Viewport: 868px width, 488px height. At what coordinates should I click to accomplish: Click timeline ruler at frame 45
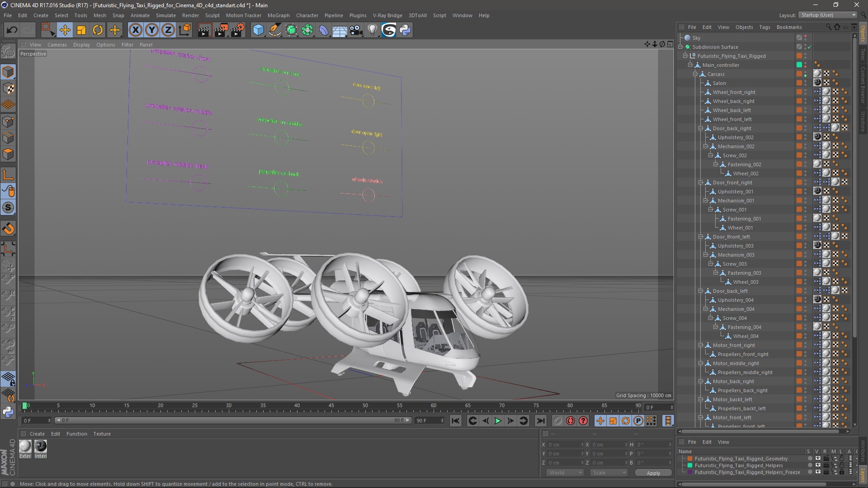[x=331, y=406]
